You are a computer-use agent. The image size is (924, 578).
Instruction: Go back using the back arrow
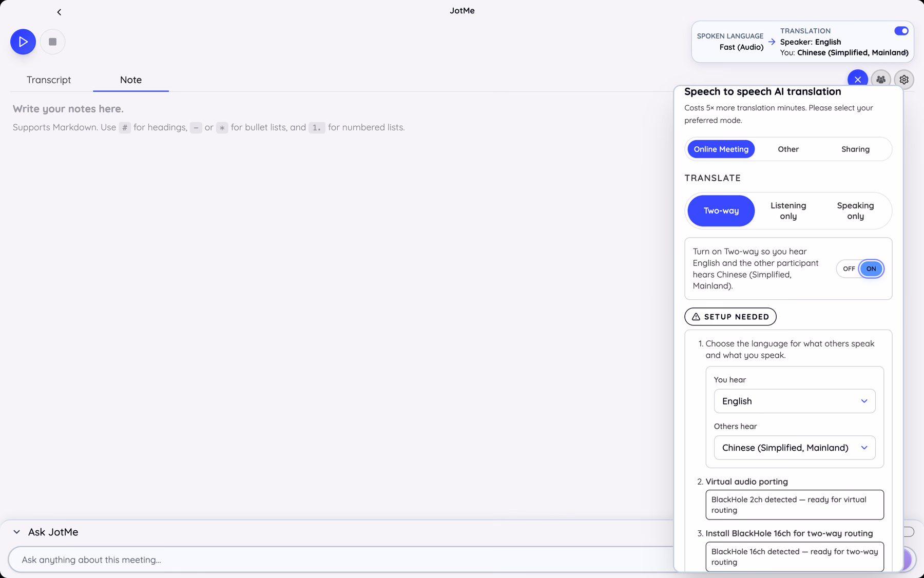59,12
